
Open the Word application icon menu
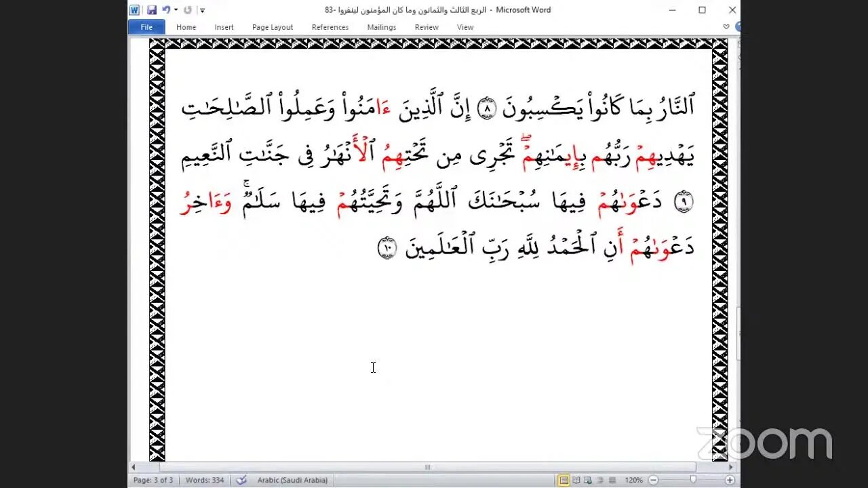pos(134,9)
